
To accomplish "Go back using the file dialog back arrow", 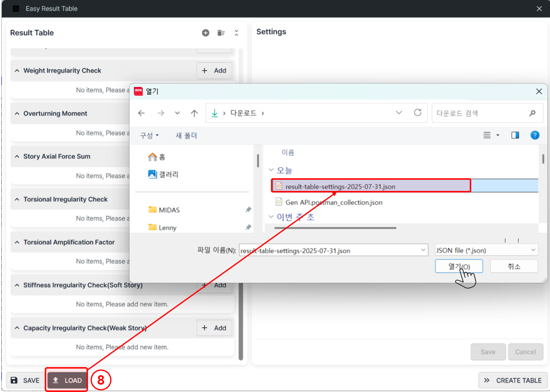I will (141, 113).
